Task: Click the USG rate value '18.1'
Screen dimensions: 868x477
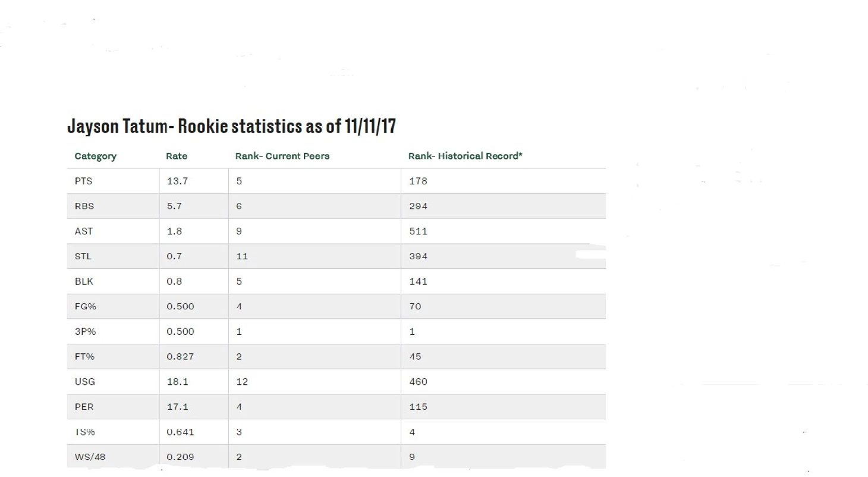Action: (x=177, y=382)
